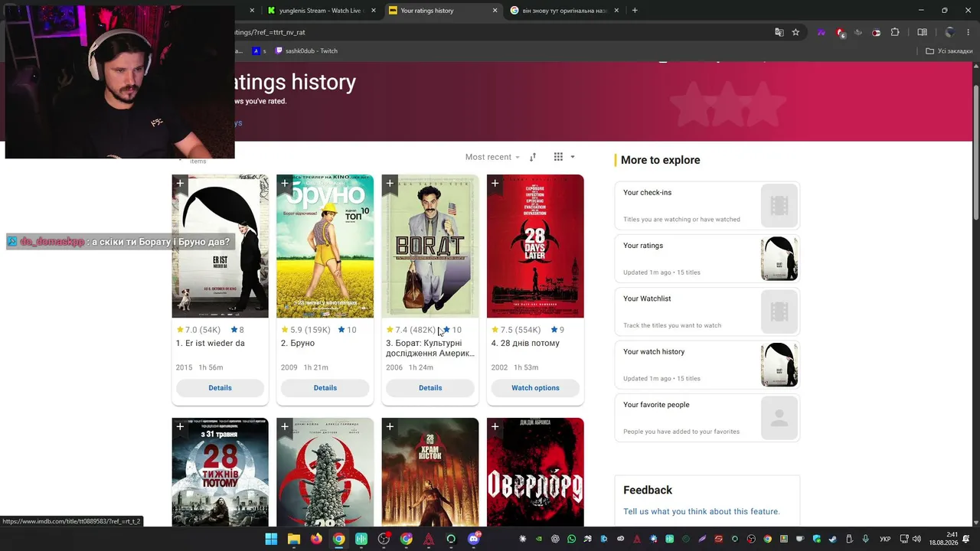The image size is (980, 551).
Task: Open the Your Watchlist card
Action: point(707,311)
